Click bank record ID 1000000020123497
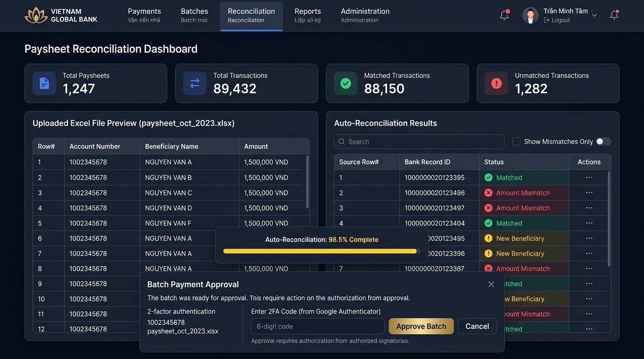The image size is (644, 359). pyautogui.click(x=435, y=208)
